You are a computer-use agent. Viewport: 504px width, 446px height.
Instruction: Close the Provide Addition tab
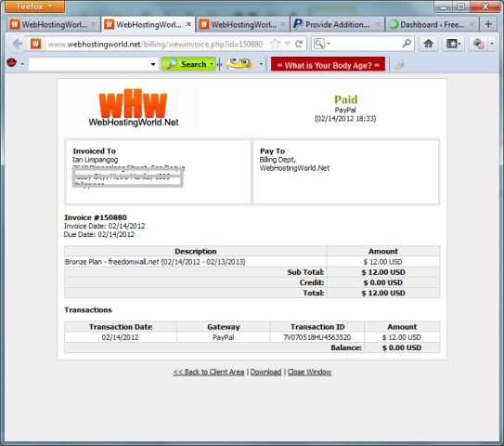(x=378, y=24)
